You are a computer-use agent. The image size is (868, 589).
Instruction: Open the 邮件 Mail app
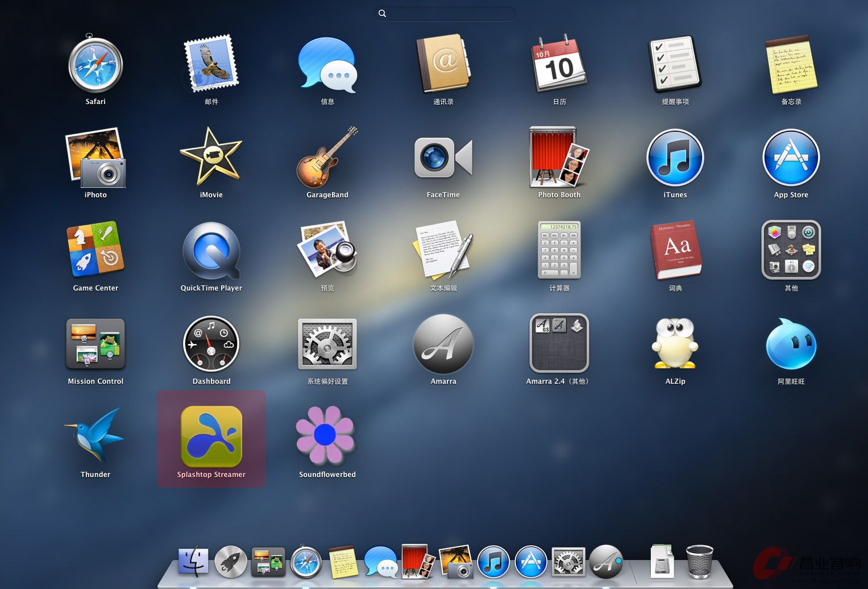[211, 64]
